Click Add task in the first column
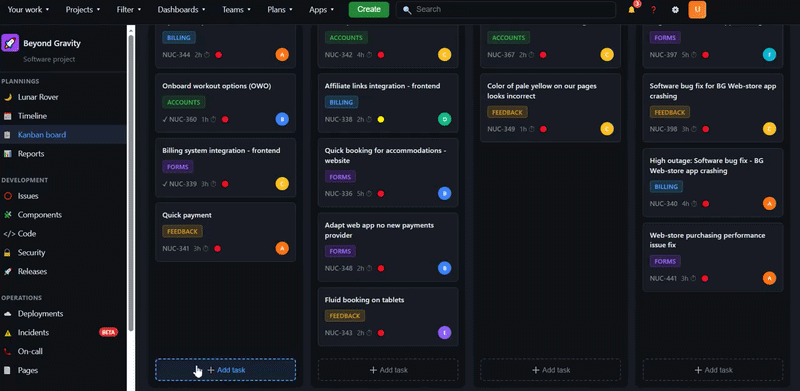 [226, 370]
